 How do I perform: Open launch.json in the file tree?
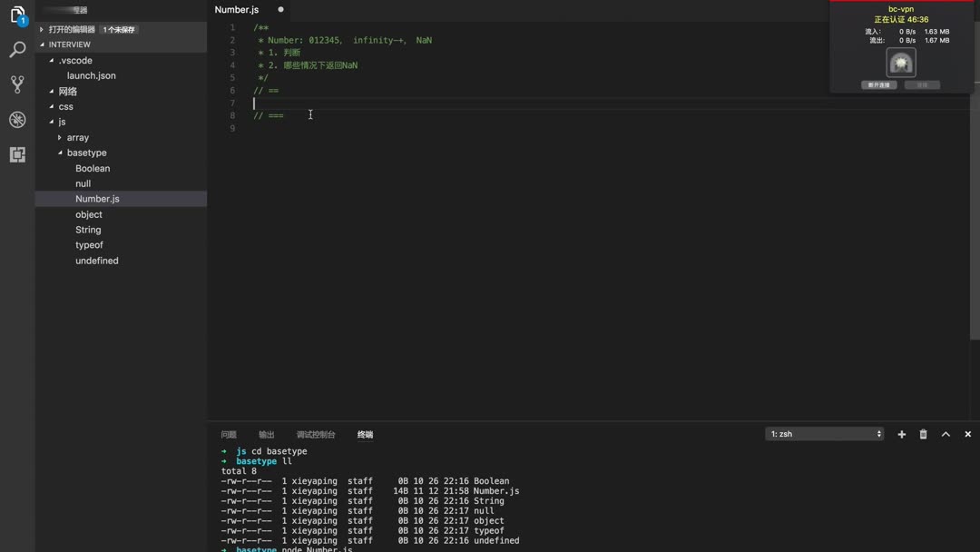click(x=91, y=76)
